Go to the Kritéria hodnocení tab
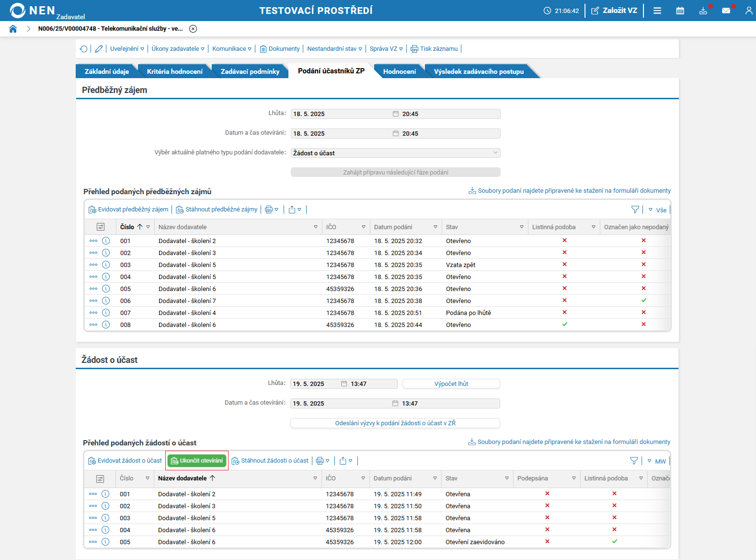The width and height of the screenshot is (756, 560). coord(174,71)
